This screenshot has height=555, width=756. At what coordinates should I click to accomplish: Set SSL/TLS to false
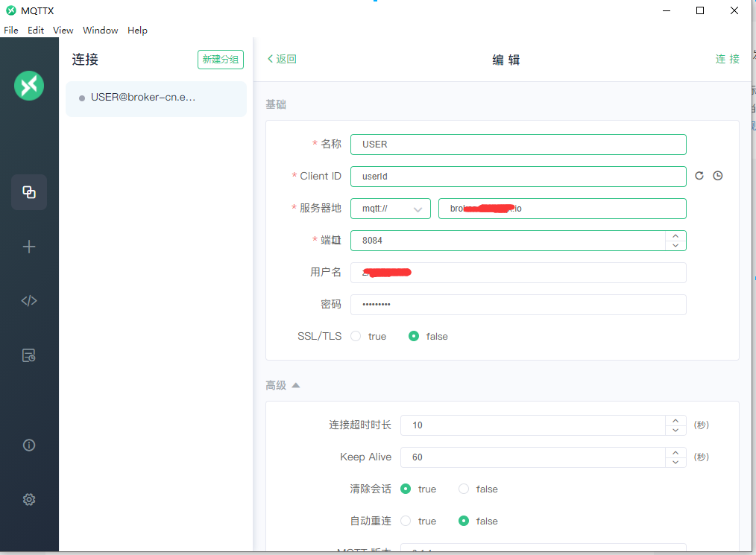[414, 336]
